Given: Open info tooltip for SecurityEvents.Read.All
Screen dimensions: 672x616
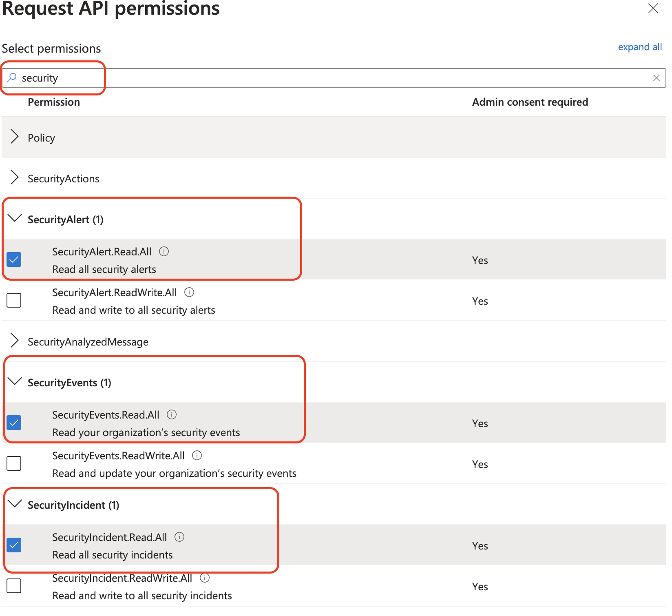Looking at the screenshot, I should 172,414.
